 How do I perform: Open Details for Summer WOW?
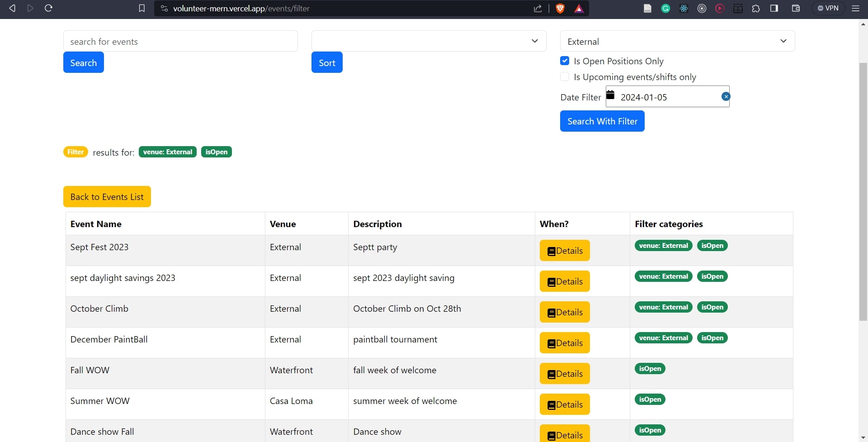coord(565,404)
